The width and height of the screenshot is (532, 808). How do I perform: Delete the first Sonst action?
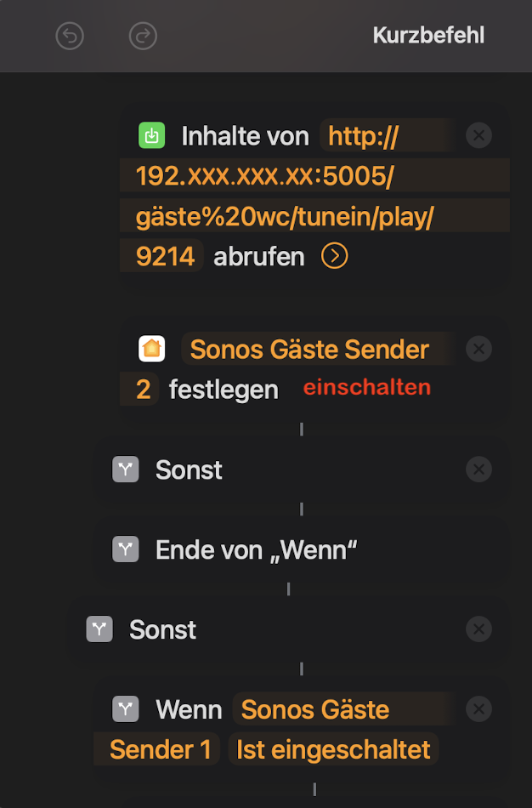[479, 469]
